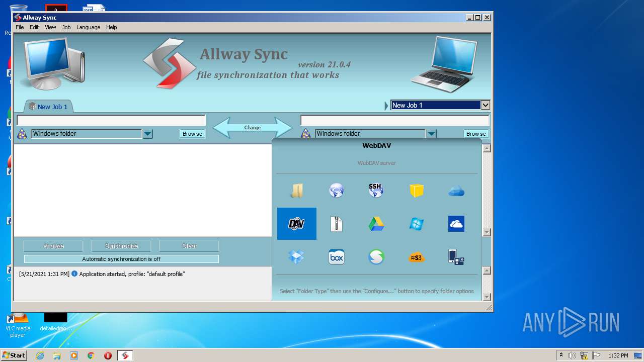The width and height of the screenshot is (644, 362).
Task: Select the yellow cube Amazon S3 icon
Action: pyautogui.click(x=417, y=191)
